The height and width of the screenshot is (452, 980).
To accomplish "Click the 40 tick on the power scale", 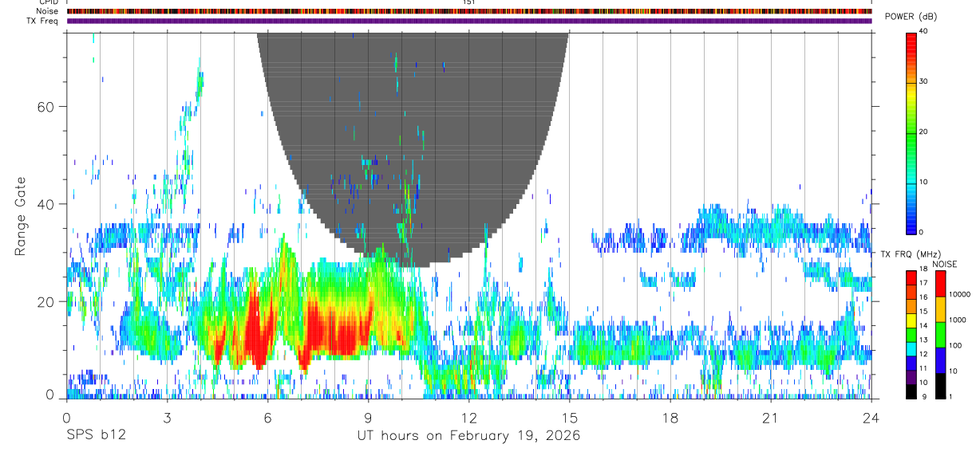I will click(923, 31).
